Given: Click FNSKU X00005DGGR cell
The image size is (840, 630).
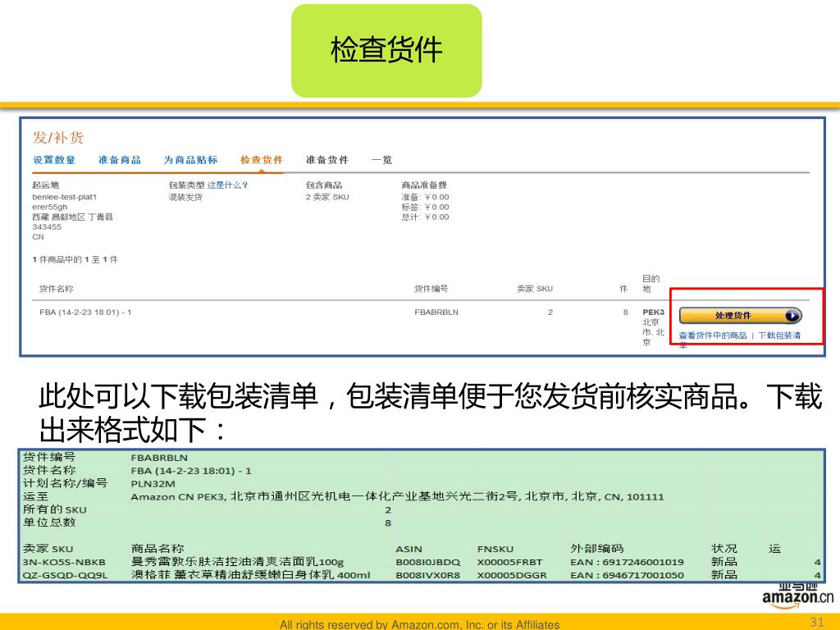Looking at the screenshot, I should (x=512, y=575).
